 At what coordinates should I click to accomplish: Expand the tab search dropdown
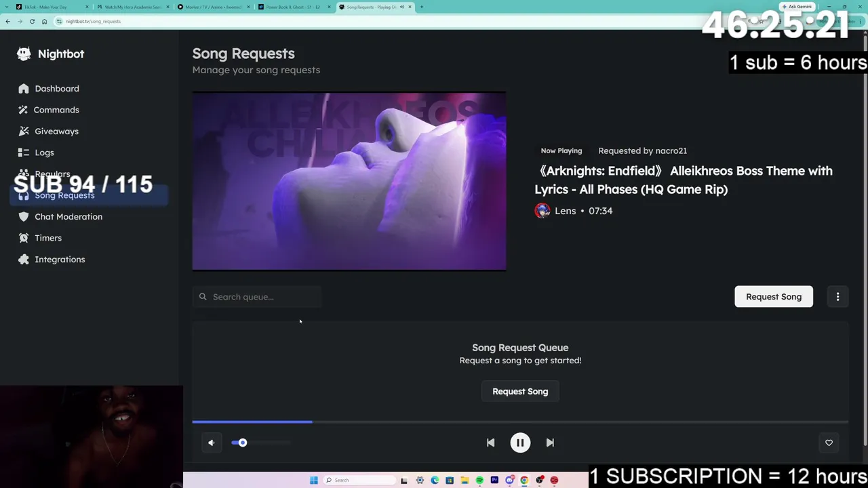pos(6,7)
